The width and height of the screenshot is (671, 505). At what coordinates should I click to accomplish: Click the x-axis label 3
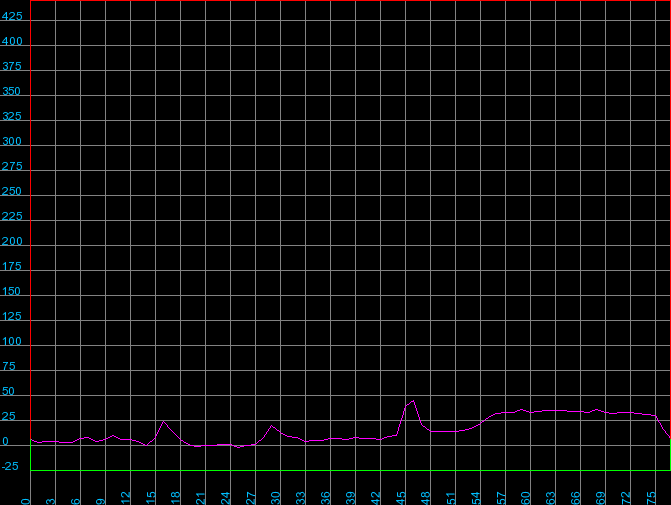point(51,497)
